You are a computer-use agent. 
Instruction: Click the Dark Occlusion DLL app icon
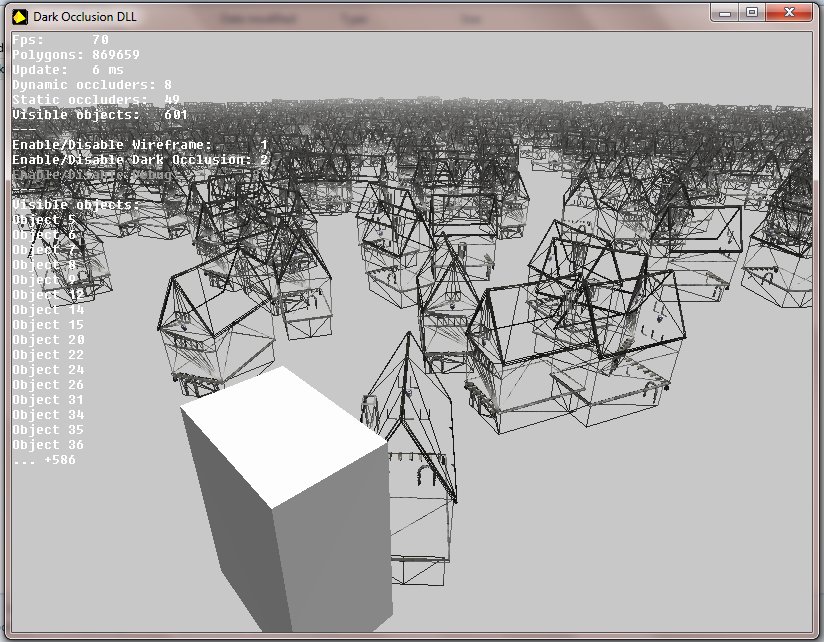[x=18, y=14]
